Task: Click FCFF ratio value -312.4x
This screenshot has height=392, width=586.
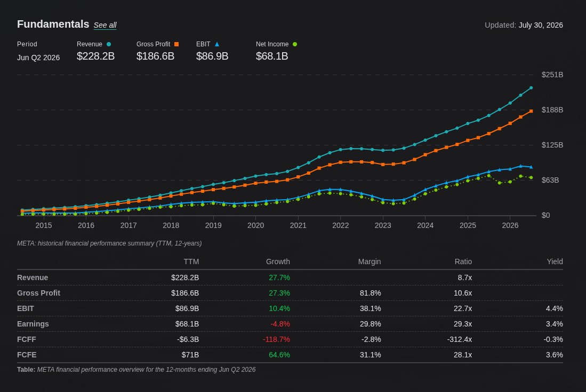Action: tap(460, 339)
